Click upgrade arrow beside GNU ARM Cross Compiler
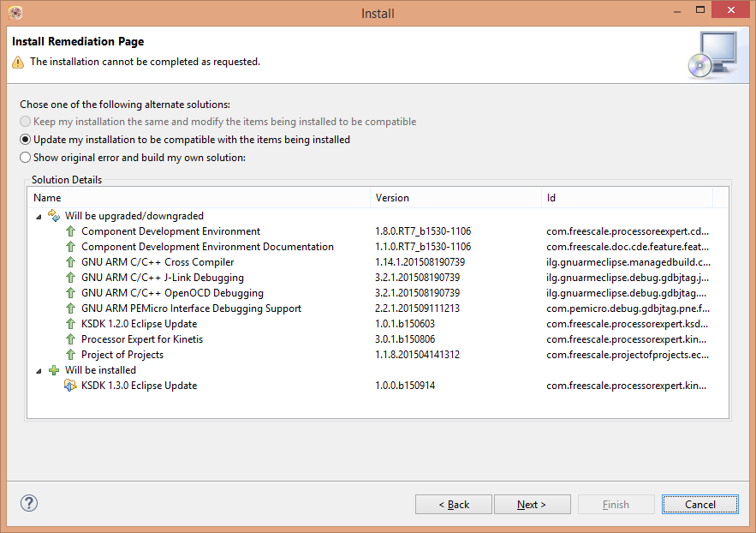Screen dimensions: 756x533 coord(71,262)
